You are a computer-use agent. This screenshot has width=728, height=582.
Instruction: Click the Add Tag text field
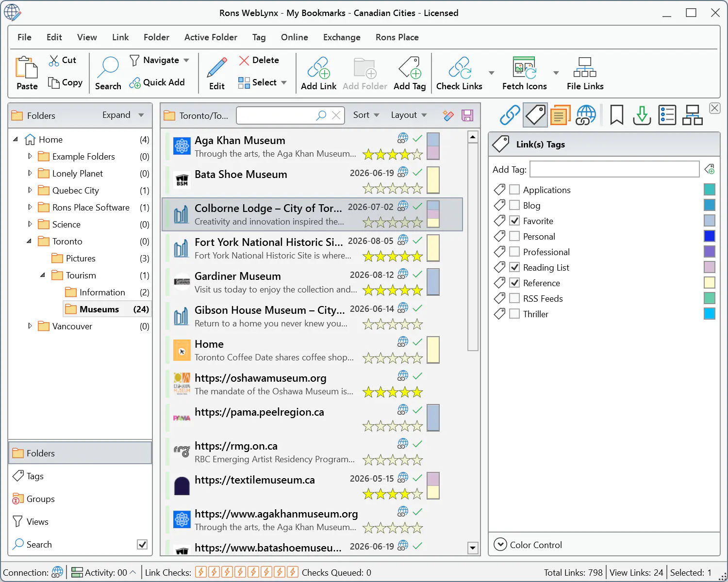(614, 169)
